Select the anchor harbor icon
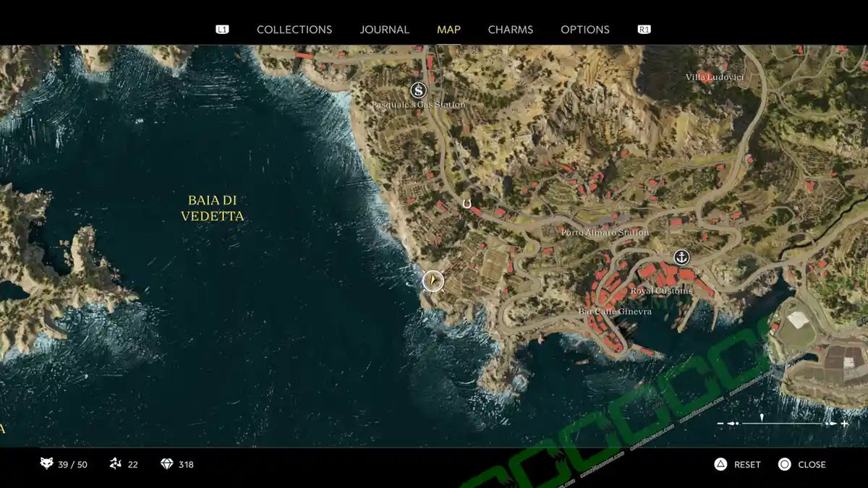Viewport: 868px width, 488px height. [x=681, y=257]
